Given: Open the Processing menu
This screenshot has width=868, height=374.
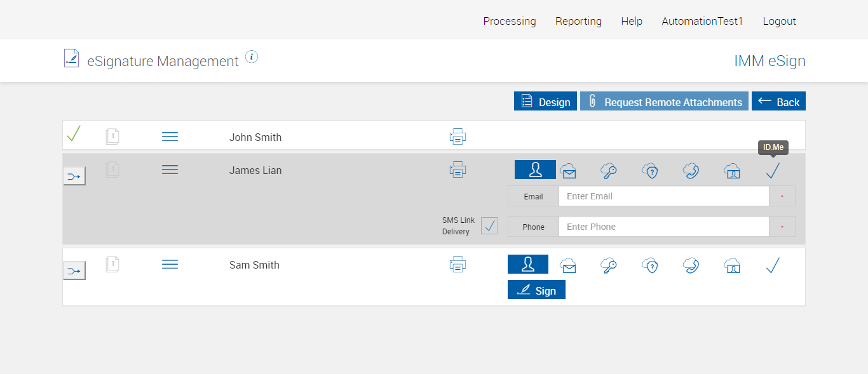Looking at the screenshot, I should (x=509, y=21).
